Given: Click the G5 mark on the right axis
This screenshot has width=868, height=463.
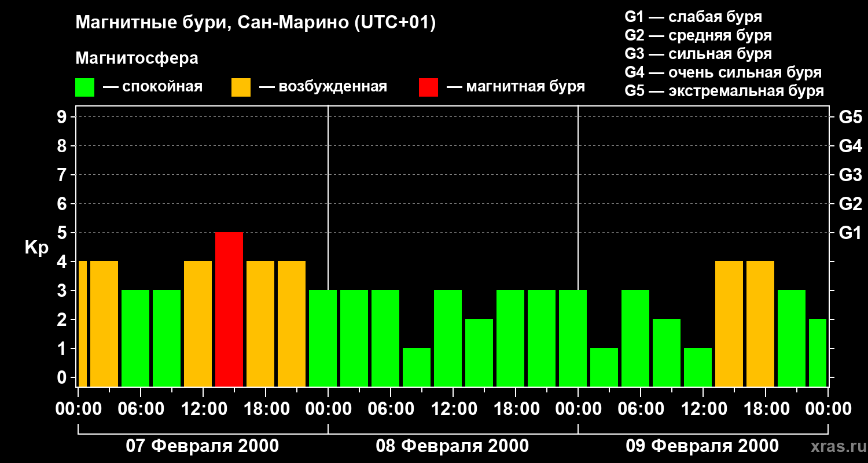Looking at the screenshot, I should 850,117.
